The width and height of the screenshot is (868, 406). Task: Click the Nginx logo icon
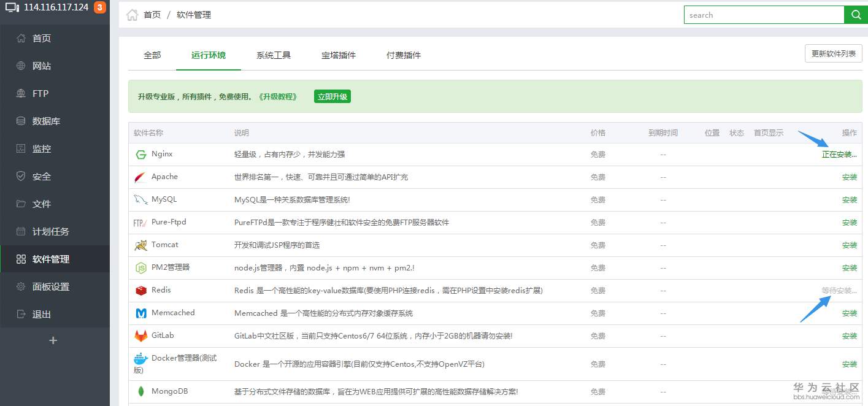pyautogui.click(x=141, y=155)
